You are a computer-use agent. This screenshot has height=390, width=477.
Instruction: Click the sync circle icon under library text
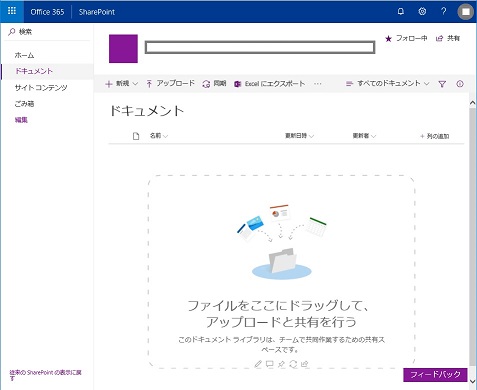293,364
